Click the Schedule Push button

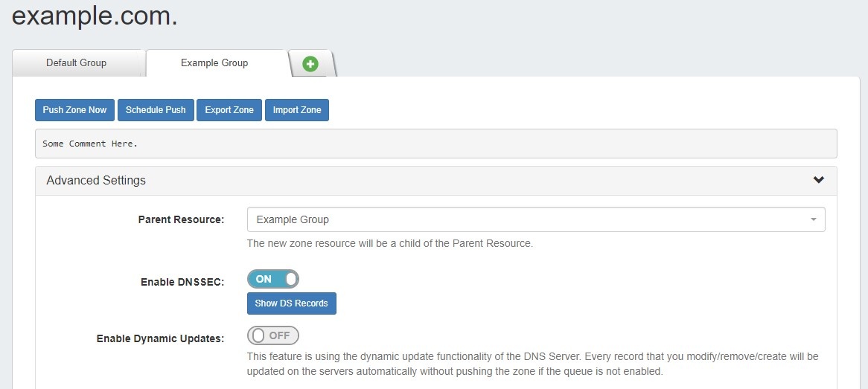coord(156,110)
